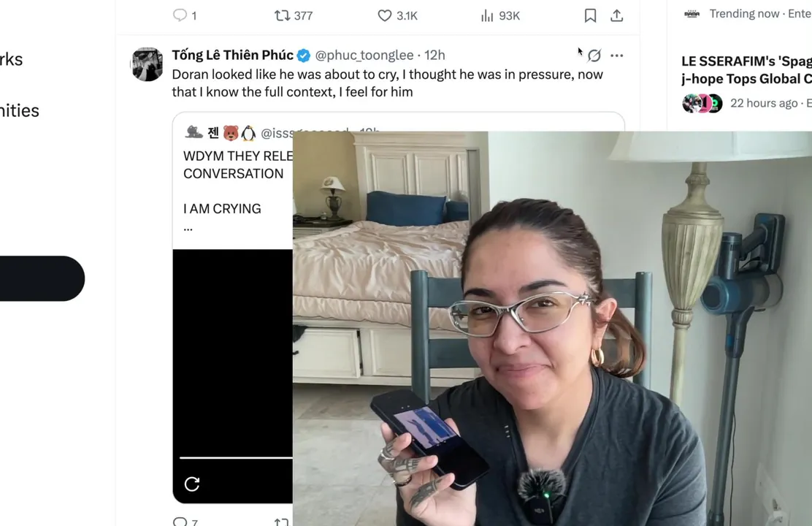The width and height of the screenshot is (812, 526).
Task: Open the quoted tweet with WDYM THEY text
Action: [238, 165]
